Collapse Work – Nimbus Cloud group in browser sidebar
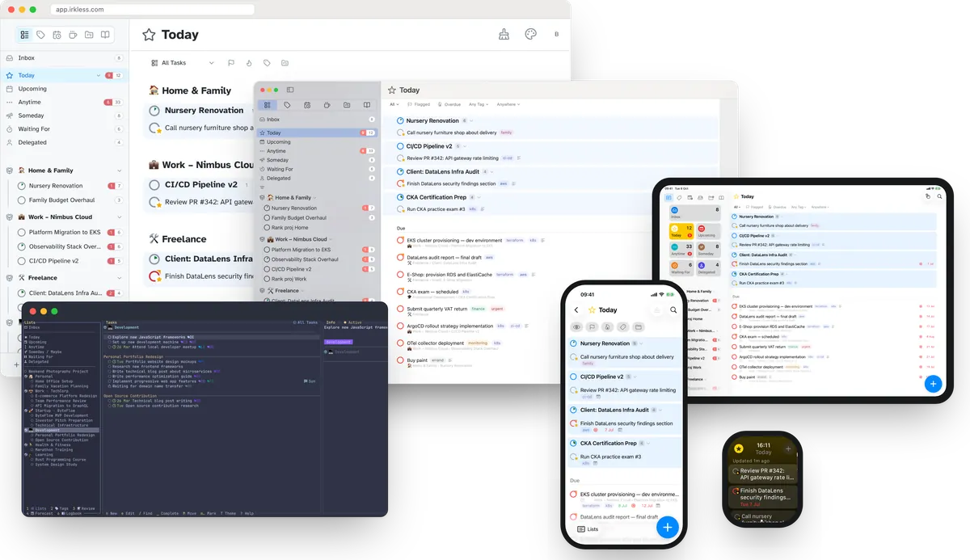The width and height of the screenshot is (970, 560). pyautogui.click(x=119, y=217)
